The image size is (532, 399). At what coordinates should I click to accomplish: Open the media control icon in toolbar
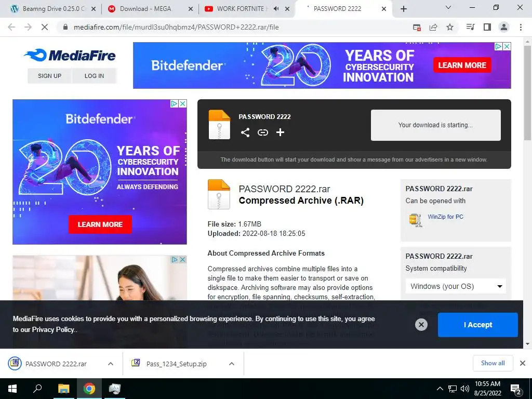(471, 27)
